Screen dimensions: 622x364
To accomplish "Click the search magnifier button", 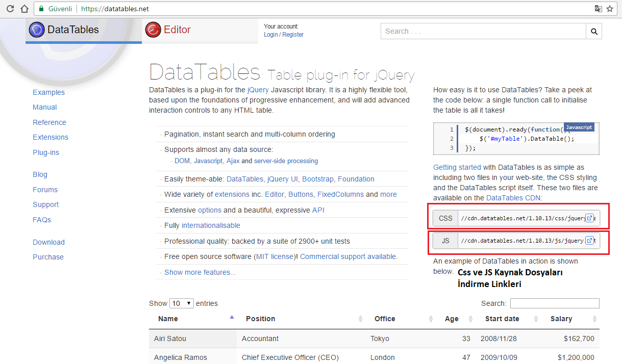I will (593, 31).
